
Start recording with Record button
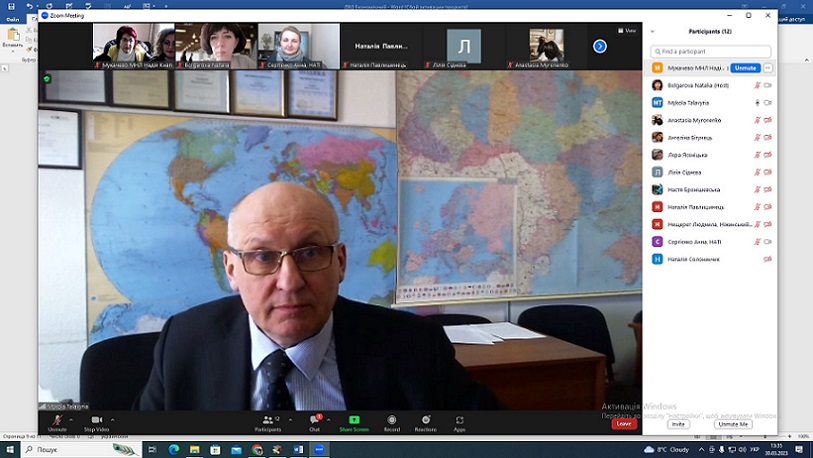coord(392,423)
